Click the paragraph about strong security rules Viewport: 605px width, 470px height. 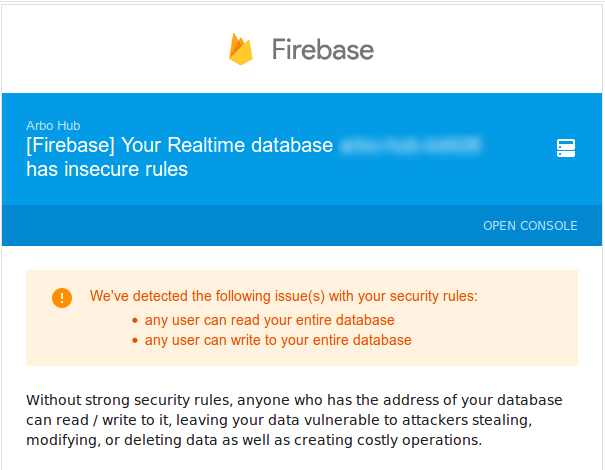[294, 420]
